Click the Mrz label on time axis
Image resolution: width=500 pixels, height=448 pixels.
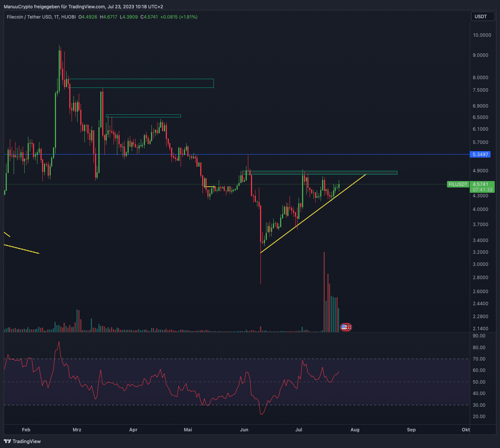(77, 429)
